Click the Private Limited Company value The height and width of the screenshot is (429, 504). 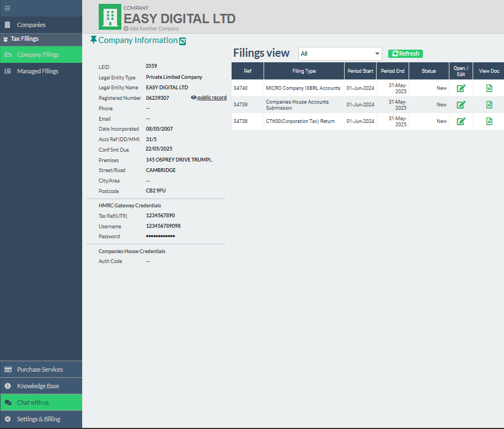point(174,77)
